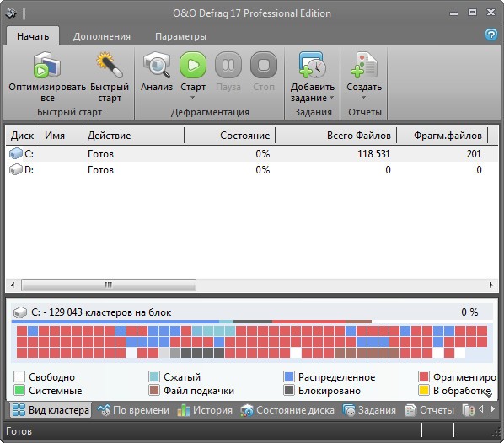Image resolution: width=504 pixels, height=443 pixels.
Task: Open the История tab
Action: pyautogui.click(x=205, y=410)
